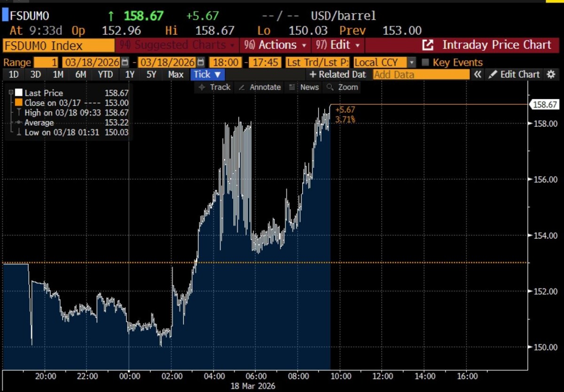Image resolution: width=564 pixels, height=392 pixels.
Task: Click the double-chevron collapse icon
Action: click(x=478, y=74)
